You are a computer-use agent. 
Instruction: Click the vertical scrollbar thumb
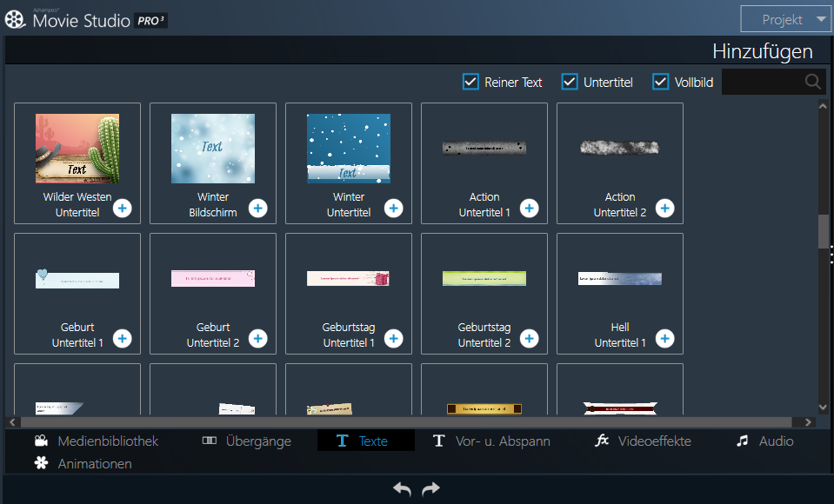click(823, 231)
